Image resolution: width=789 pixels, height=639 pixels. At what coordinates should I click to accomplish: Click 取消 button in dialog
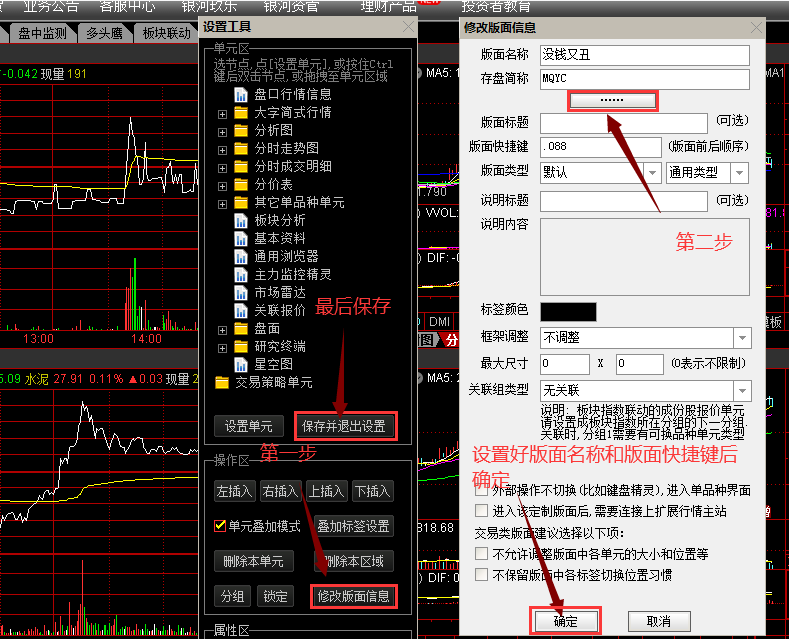(659, 621)
